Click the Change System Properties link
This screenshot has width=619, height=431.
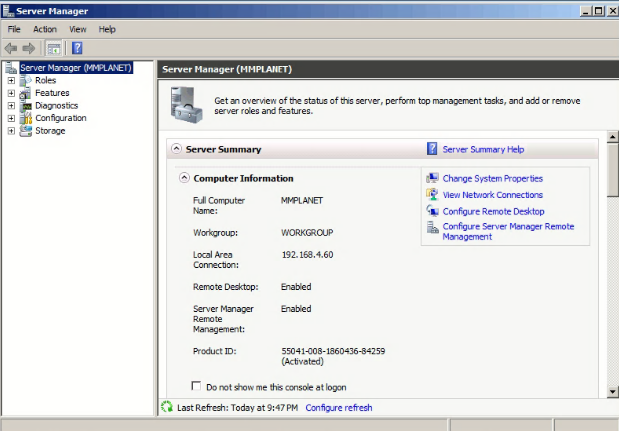point(492,178)
